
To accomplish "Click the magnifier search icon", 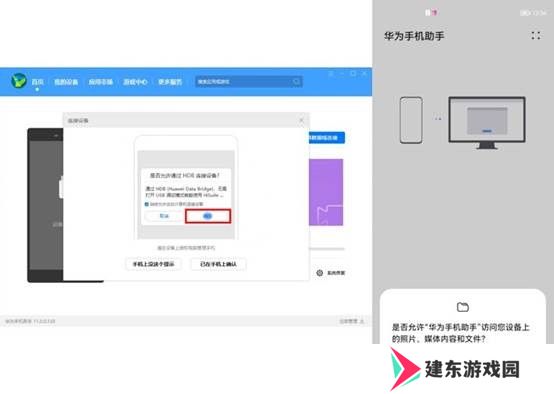I will [x=296, y=82].
